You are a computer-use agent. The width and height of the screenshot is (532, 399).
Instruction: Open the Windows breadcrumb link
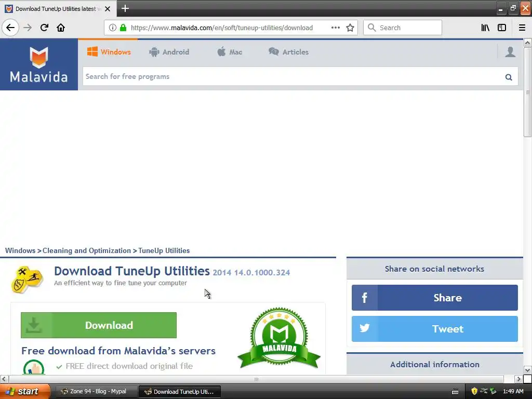(x=20, y=250)
